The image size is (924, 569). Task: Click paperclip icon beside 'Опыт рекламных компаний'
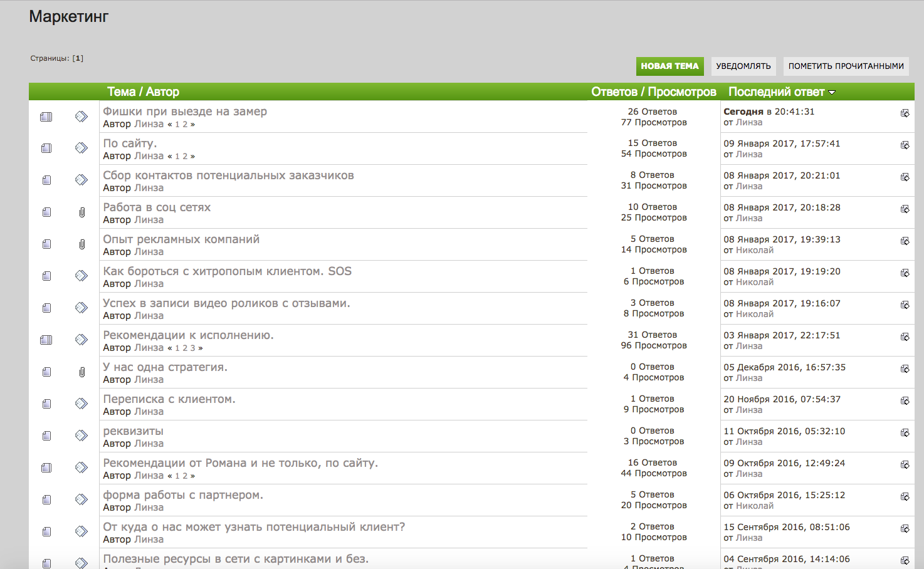pos(81,244)
